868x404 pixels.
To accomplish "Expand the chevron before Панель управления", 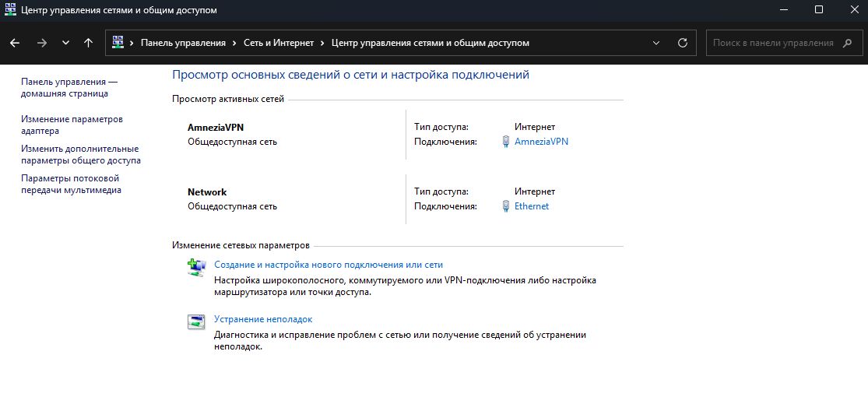I will [x=132, y=43].
